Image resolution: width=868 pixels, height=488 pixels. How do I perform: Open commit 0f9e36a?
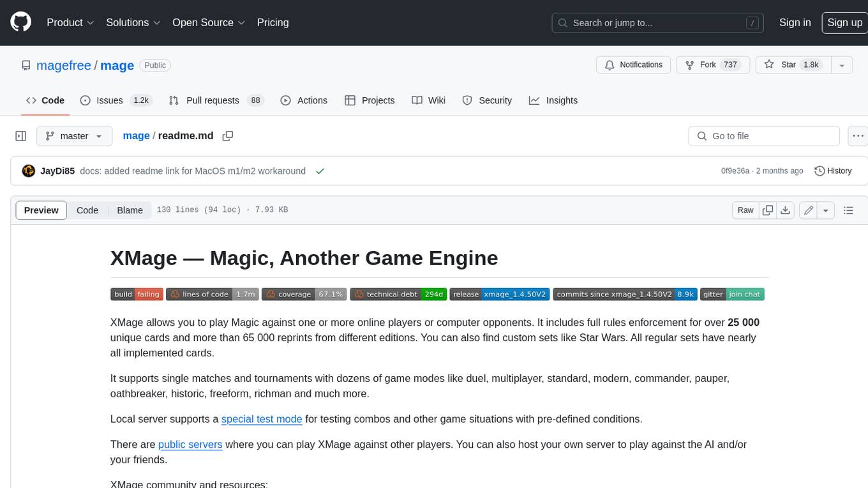point(735,171)
